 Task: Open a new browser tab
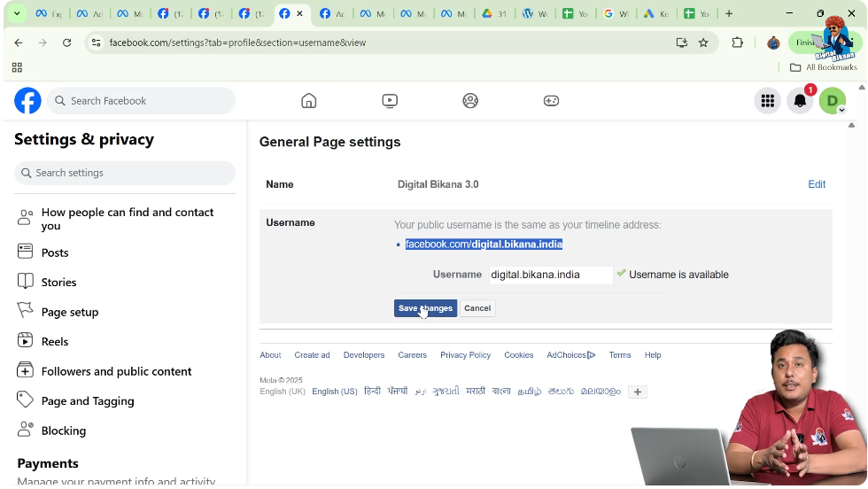tap(729, 13)
